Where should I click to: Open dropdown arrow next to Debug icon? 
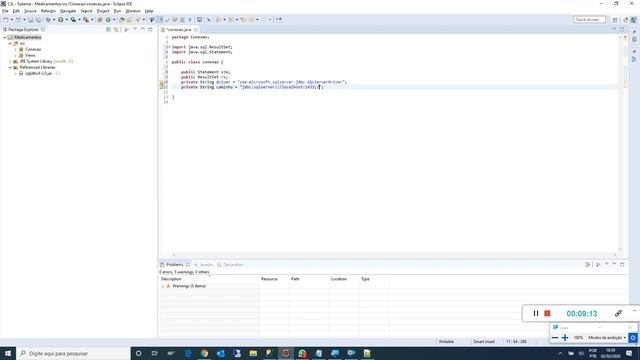[x=54, y=20]
